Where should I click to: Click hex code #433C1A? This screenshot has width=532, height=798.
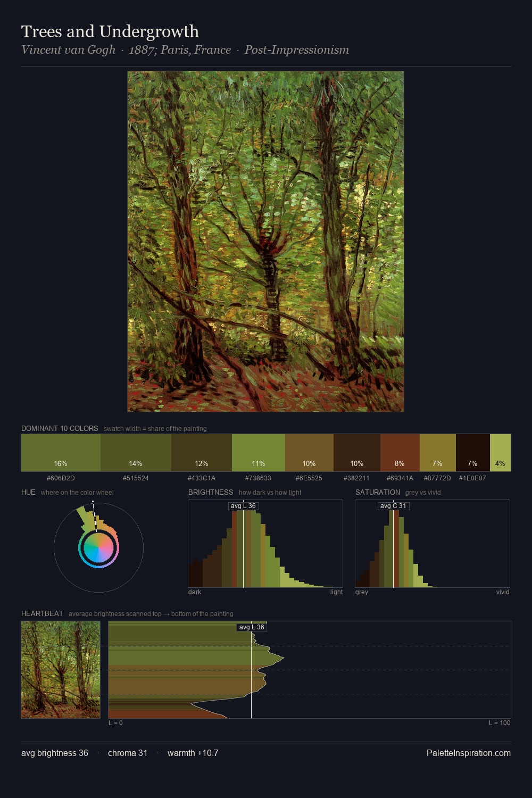(x=202, y=478)
